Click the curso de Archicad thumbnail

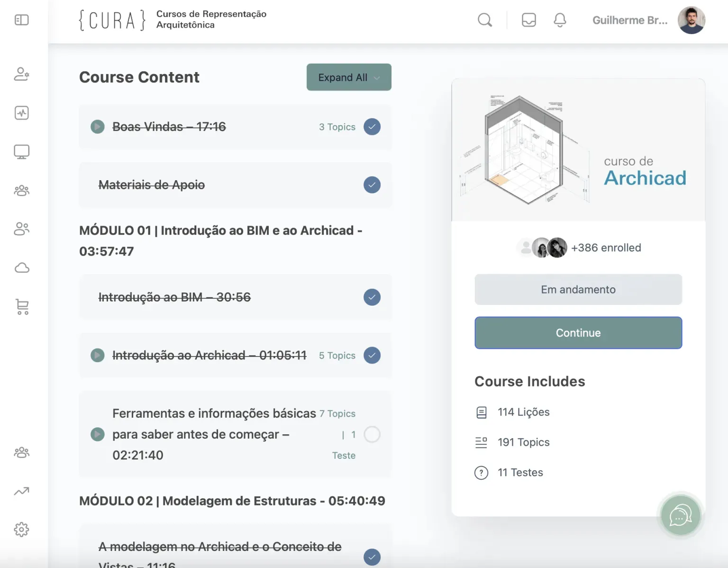(x=578, y=150)
